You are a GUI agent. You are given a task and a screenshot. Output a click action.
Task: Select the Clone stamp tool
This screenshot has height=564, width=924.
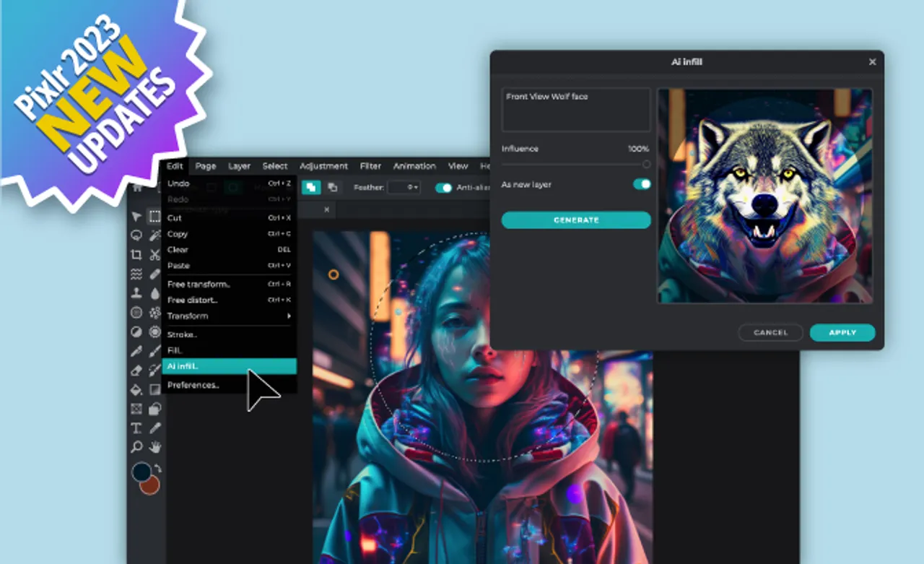[136, 293]
